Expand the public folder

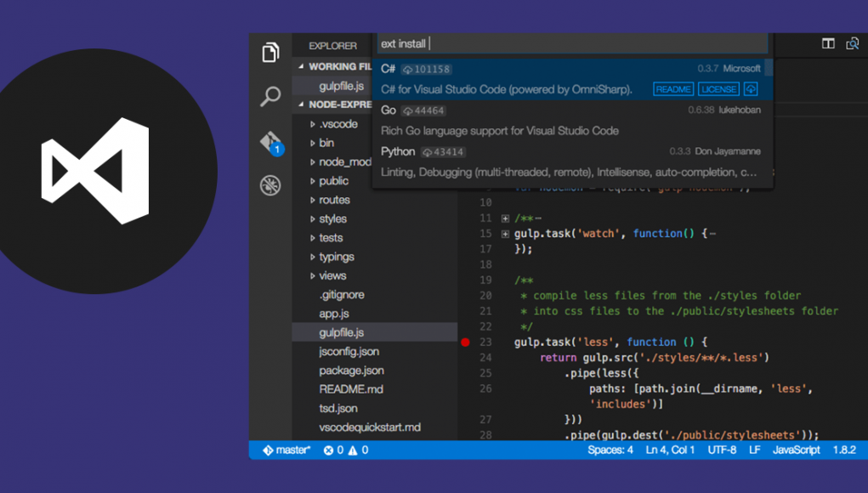(313, 181)
